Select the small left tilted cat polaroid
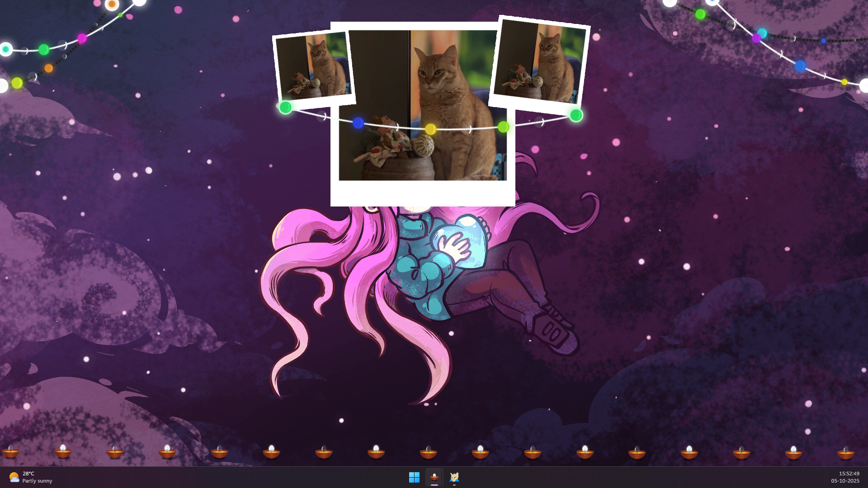The image size is (868, 488). (313, 67)
